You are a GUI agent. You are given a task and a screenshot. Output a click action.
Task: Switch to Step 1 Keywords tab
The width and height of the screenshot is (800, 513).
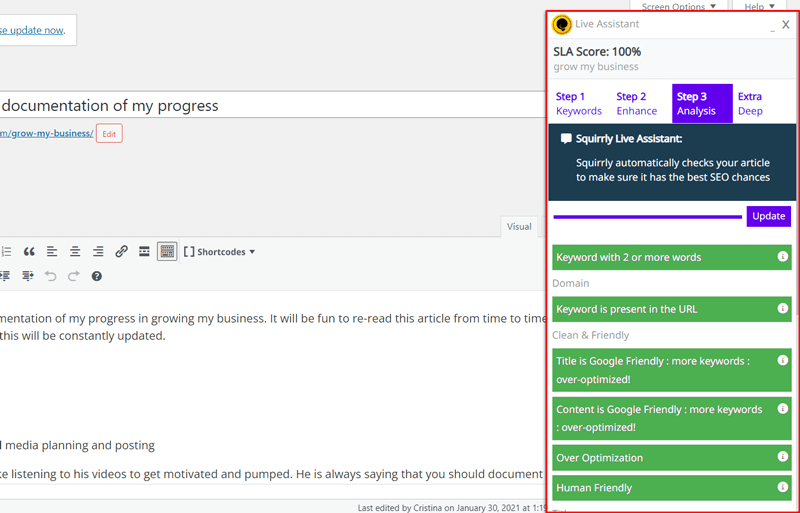579,104
